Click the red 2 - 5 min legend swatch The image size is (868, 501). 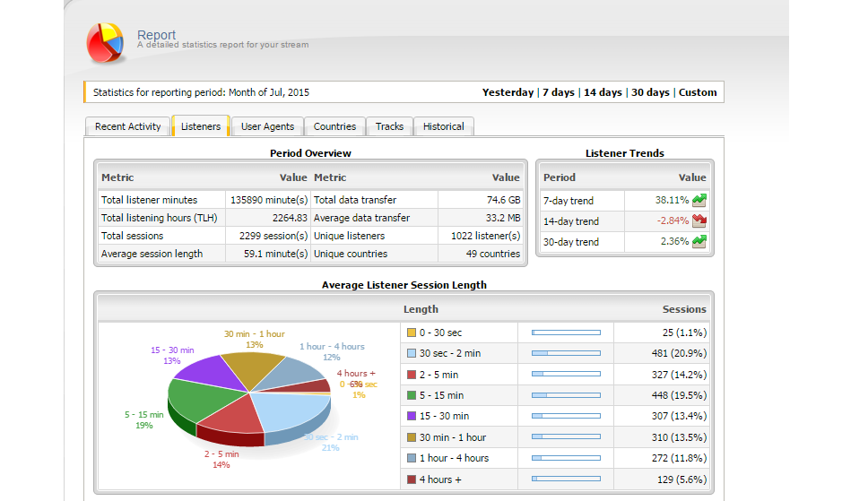coord(412,375)
